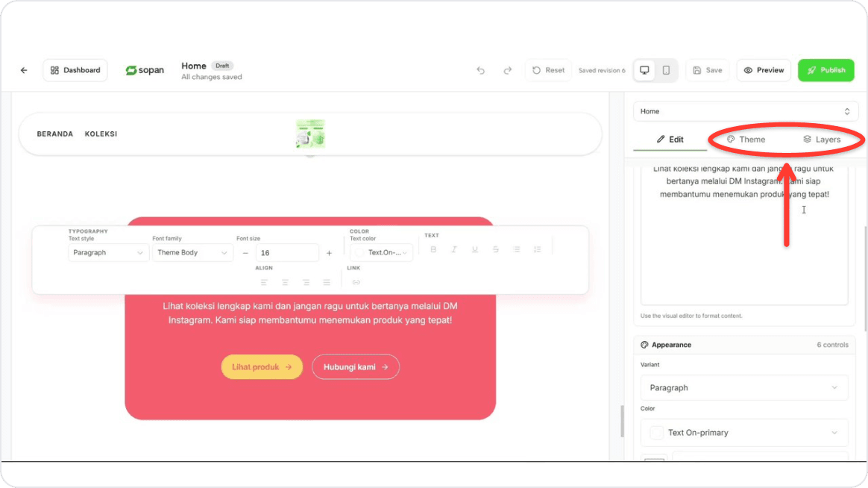Increase font size with plus button
868x488 pixels.
click(329, 253)
